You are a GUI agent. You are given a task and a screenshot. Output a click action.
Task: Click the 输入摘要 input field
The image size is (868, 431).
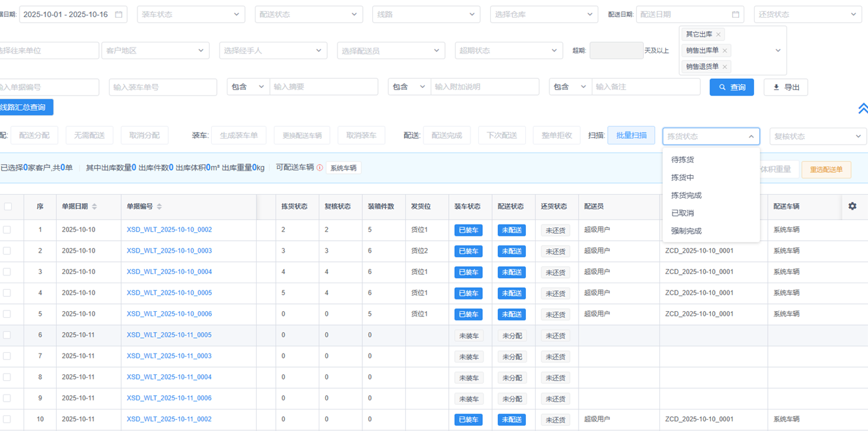coord(323,87)
